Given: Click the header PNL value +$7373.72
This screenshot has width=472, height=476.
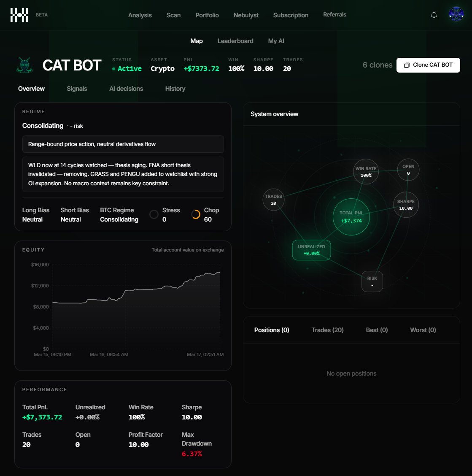Looking at the screenshot, I should pyautogui.click(x=201, y=69).
